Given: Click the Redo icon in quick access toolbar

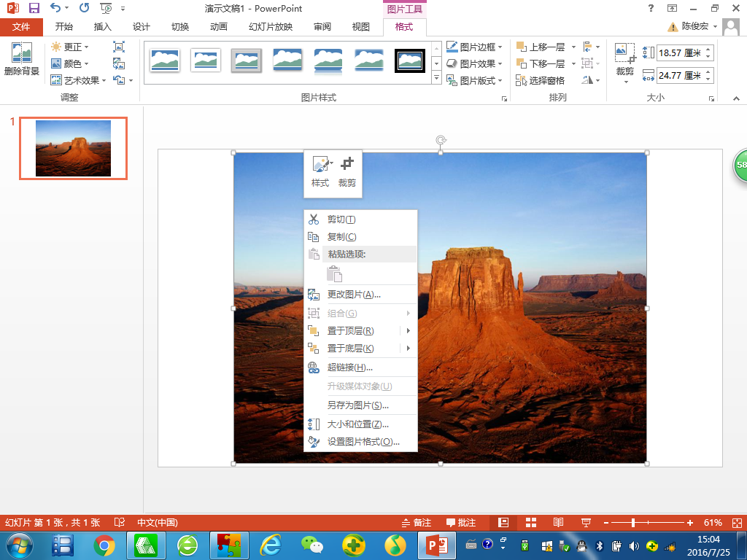Looking at the screenshot, I should click(85, 7).
